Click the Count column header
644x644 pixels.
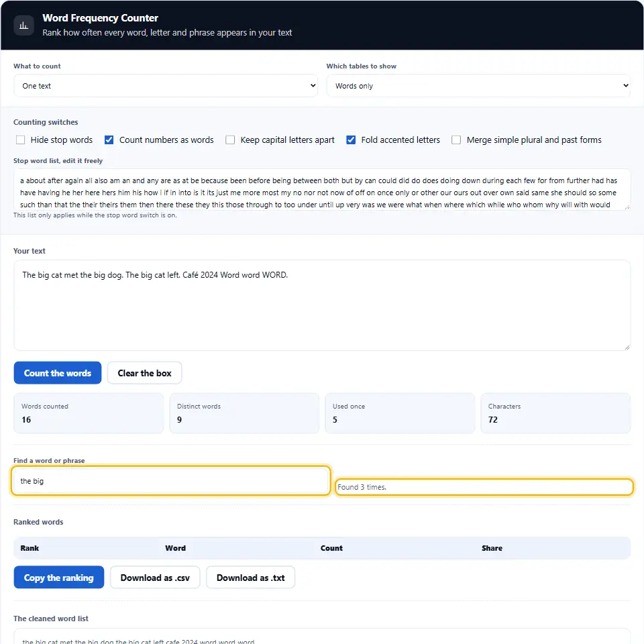pyautogui.click(x=331, y=548)
